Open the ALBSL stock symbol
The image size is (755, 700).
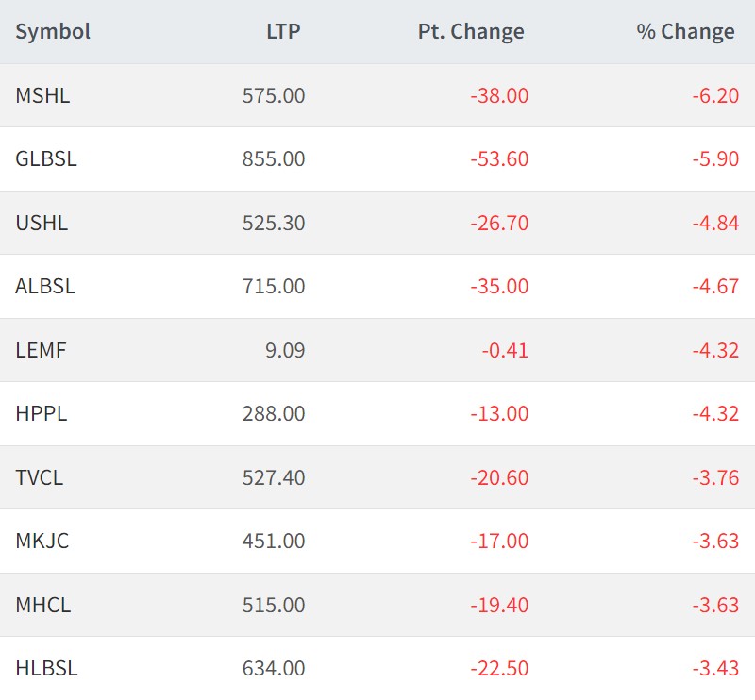45,286
